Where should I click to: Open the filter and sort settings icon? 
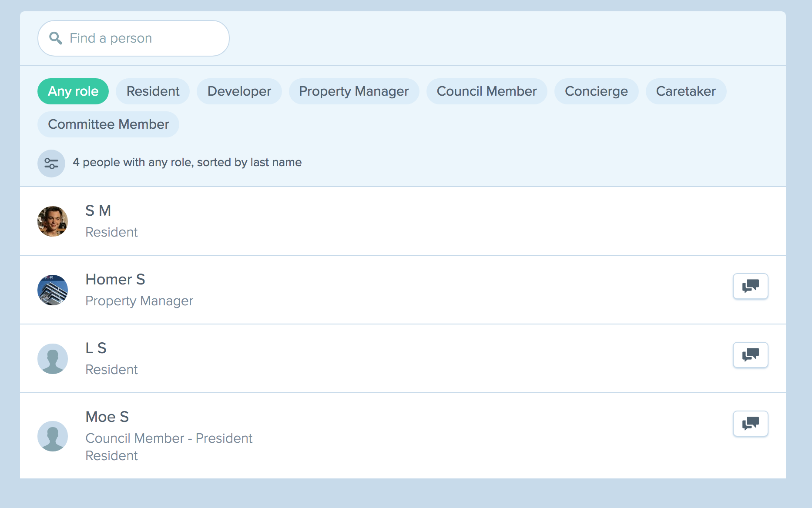click(x=51, y=164)
